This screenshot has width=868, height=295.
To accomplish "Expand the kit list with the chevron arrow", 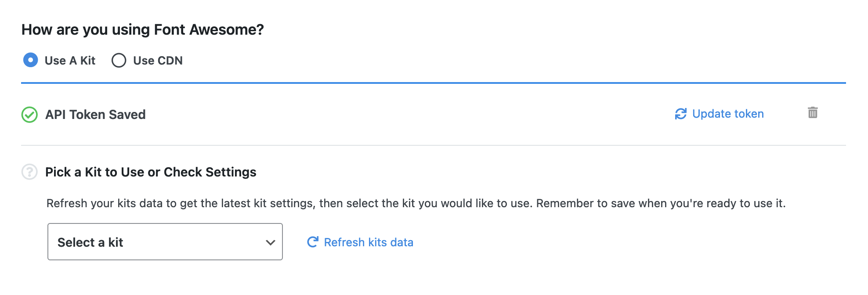I will [270, 242].
